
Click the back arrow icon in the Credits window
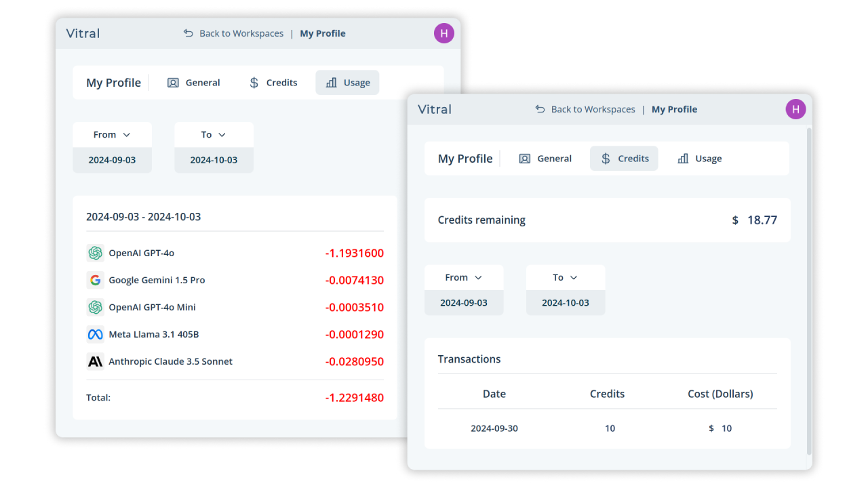pos(540,109)
